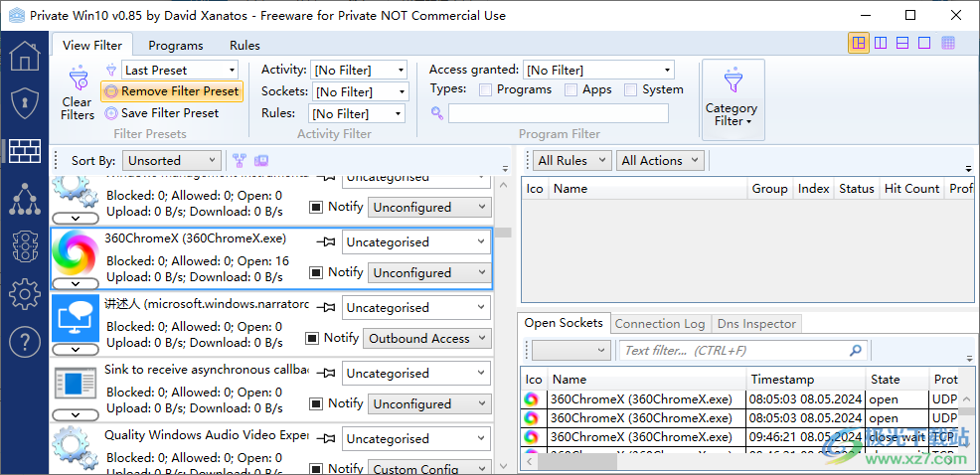This screenshot has width=980, height=475.
Task: Click Remove Filter Preset button
Action: pos(171,91)
